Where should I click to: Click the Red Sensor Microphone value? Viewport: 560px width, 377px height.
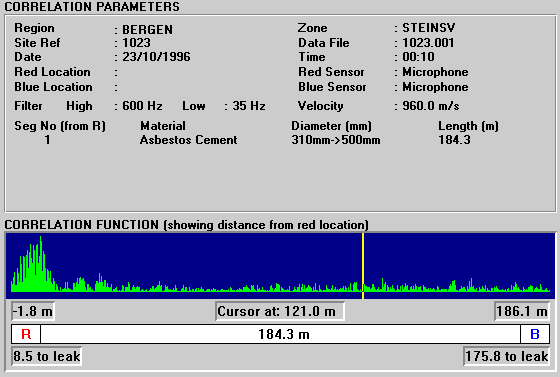pyautogui.click(x=435, y=72)
